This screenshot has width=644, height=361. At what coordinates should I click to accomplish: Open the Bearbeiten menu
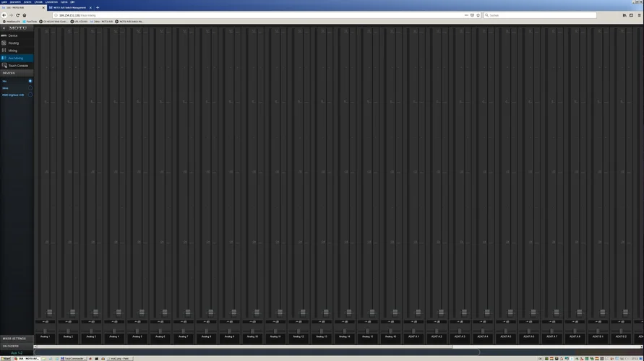pyautogui.click(x=16, y=2)
